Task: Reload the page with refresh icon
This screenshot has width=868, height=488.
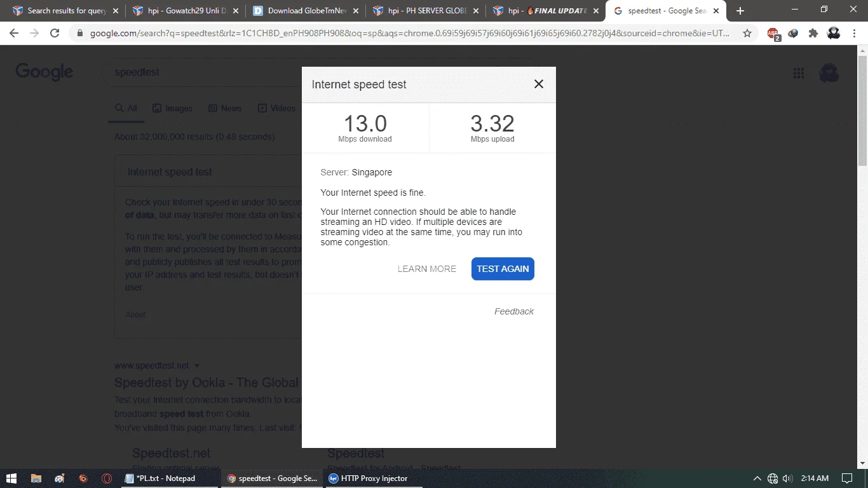Action: (55, 33)
